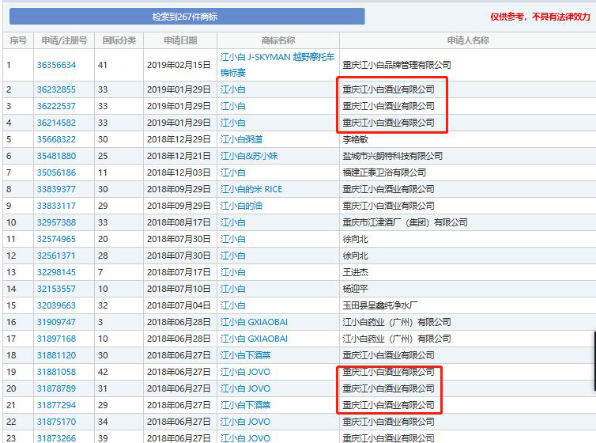Select date 2018年08月17日
The image size is (596, 443).
click(179, 222)
